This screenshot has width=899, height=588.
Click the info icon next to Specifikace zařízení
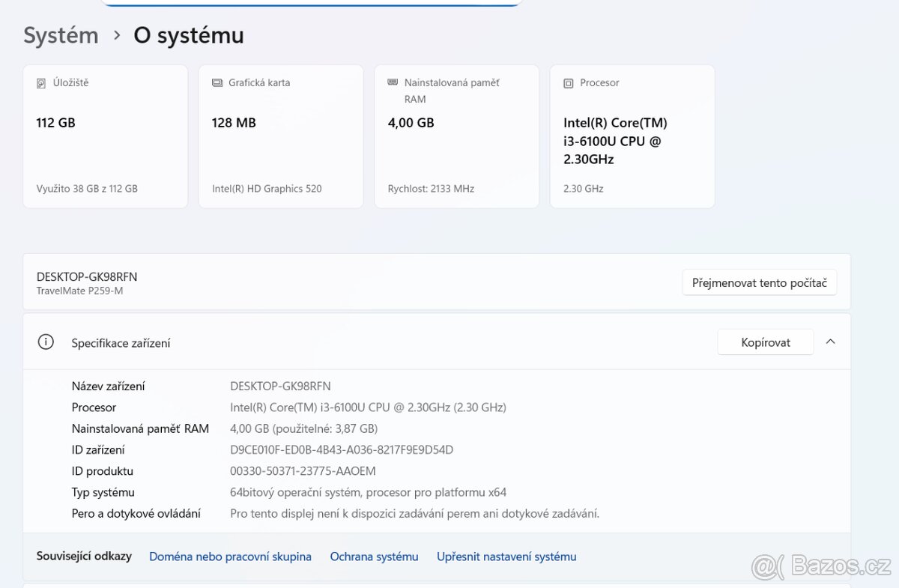46,342
